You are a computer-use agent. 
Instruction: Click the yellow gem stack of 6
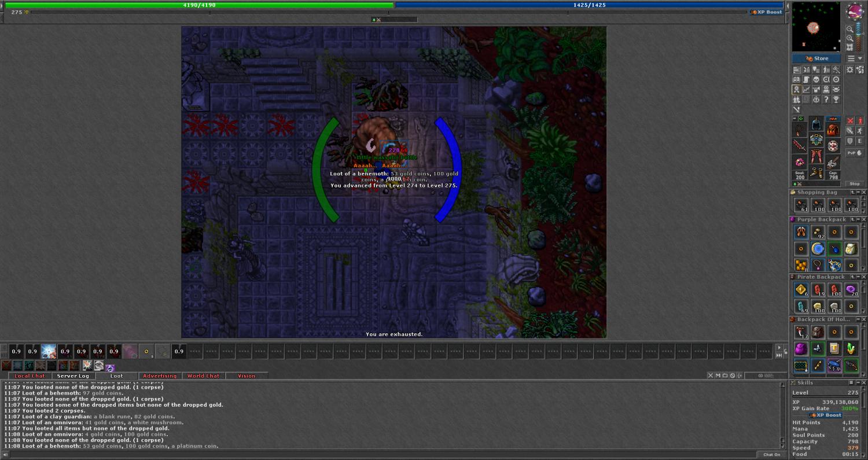pyautogui.click(x=801, y=290)
